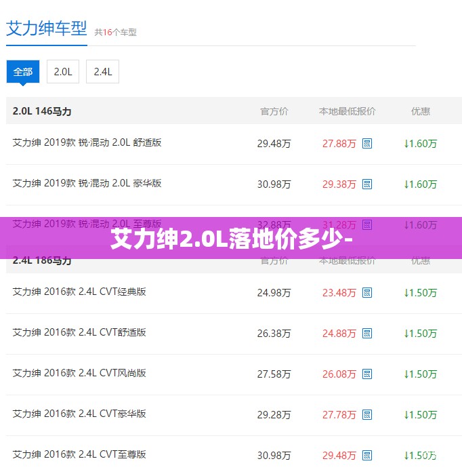This screenshot has width=462, height=476.
Task: Click the 共16个车型 count text
Action: click(115, 32)
